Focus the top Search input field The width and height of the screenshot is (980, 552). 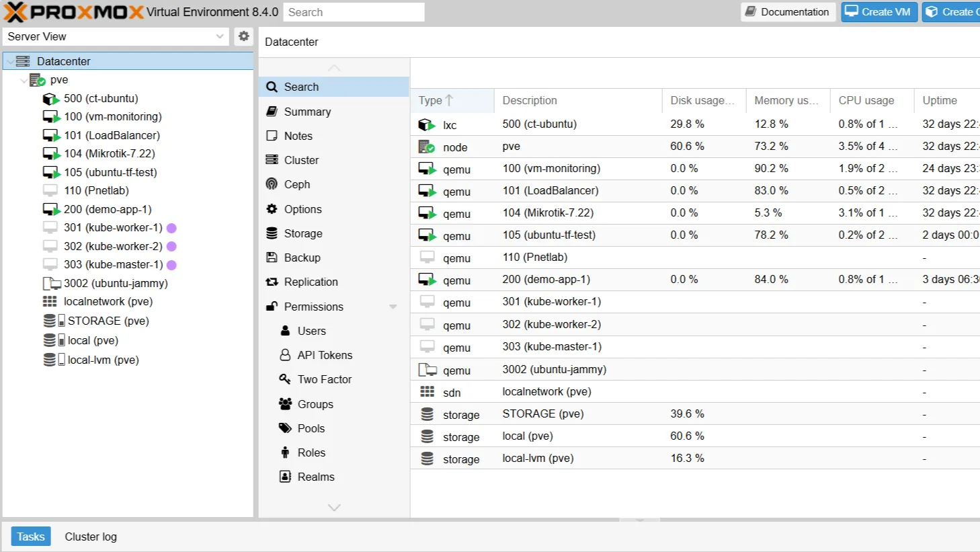click(354, 12)
